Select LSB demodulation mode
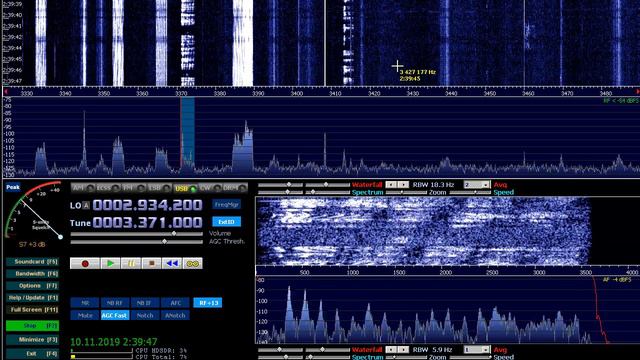Image resolution: width=640 pixels, height=360 pixels. click(159, 188)
